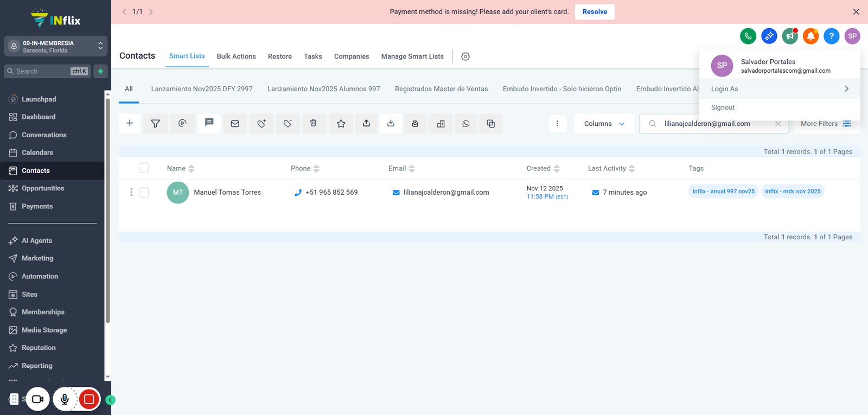Toggle the microphone in the recording widget

[65, 400]
